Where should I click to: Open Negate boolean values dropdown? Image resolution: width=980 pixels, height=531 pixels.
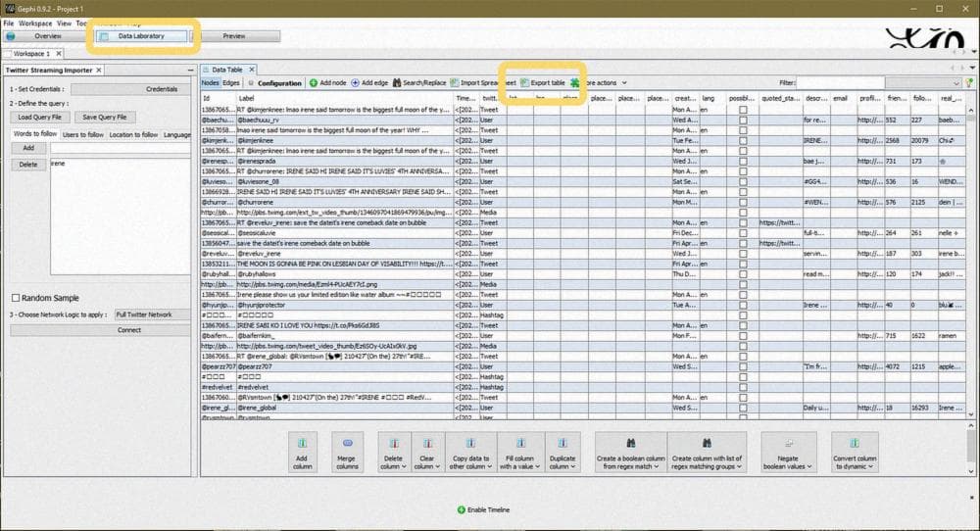click(x=788, y=453)
